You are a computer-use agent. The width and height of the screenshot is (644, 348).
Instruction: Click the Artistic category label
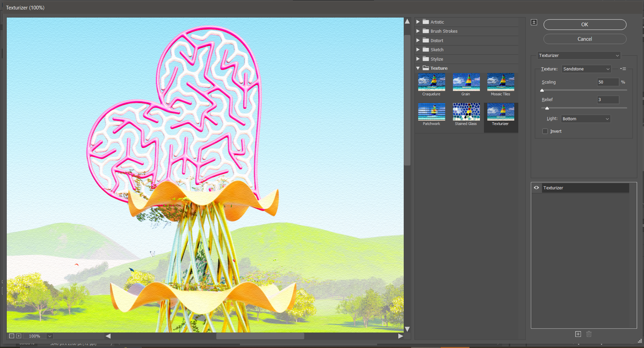(x=437, y=22)
